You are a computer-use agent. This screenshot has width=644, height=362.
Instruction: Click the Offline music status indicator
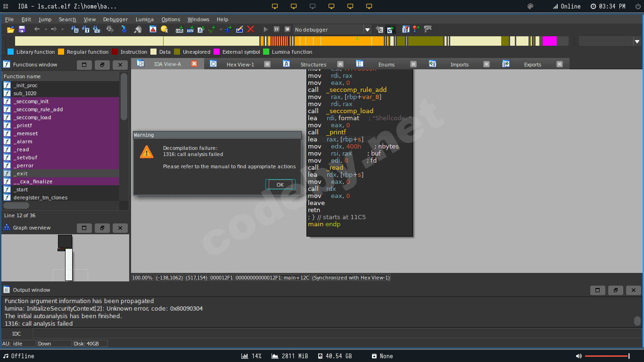pyautogui.click(x=19, y=356)
